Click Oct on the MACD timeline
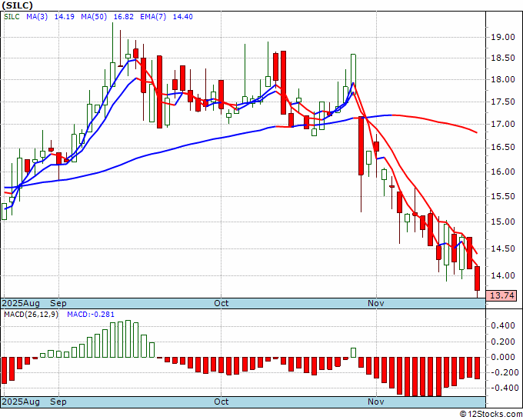This screenshot has width=523, height=420. point(222,402)
